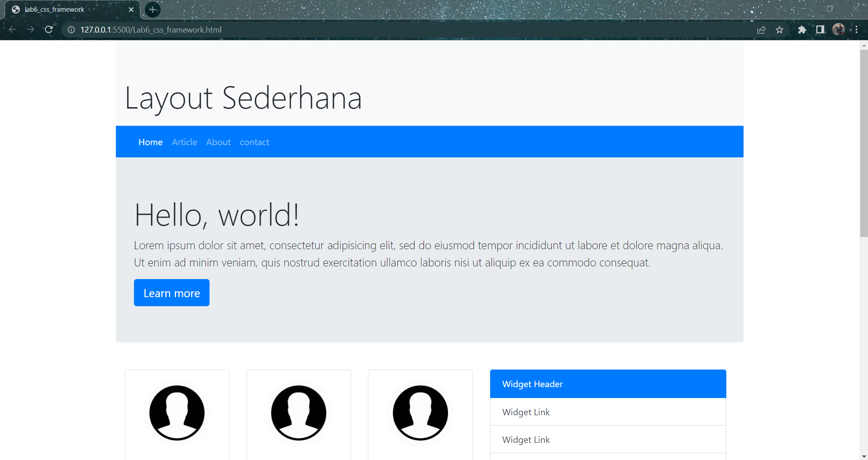This screenshot has height=460, width=868.
Task: Click the back navigation arrow
Action: tap(12, 29)
